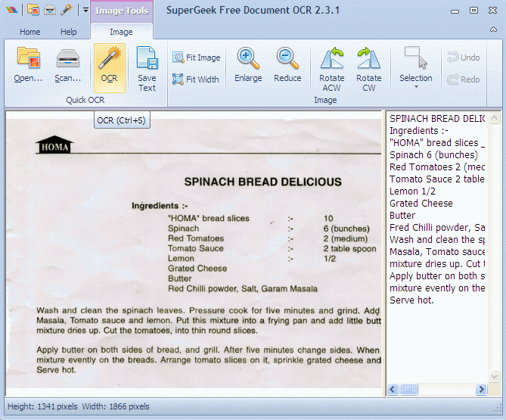
Task: Click the horizontal scrollbar thumb in text panel
Action: [x=408, y=389]
